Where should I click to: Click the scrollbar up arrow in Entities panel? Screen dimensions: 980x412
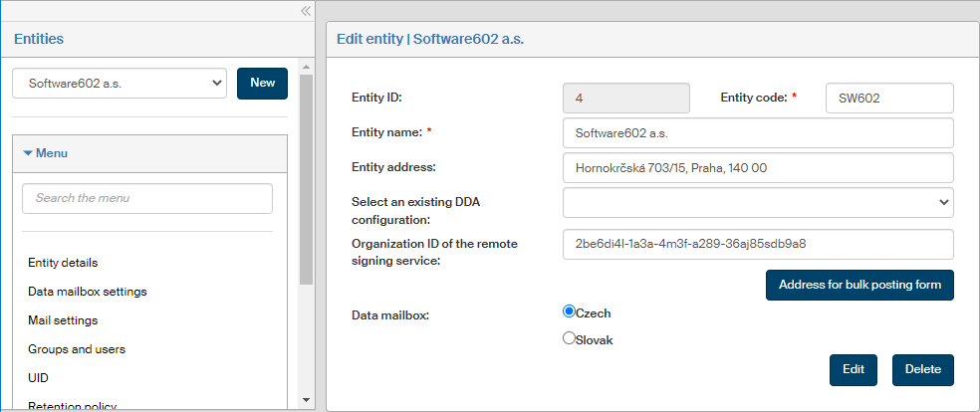click(x=306, y=68)
